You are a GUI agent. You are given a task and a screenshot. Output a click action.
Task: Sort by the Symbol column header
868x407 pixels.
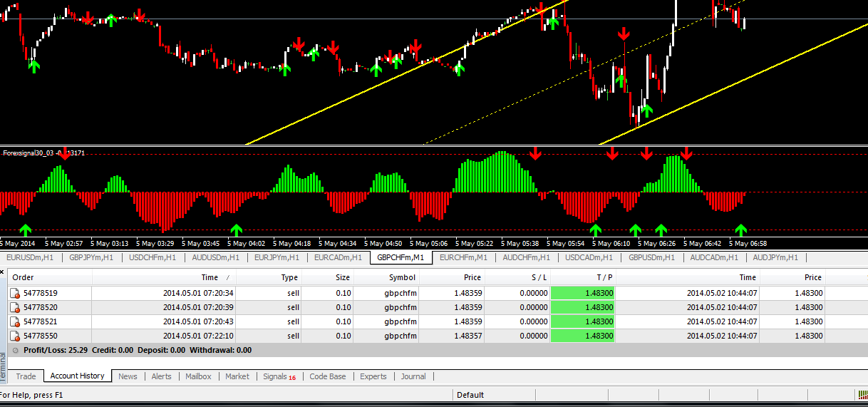pos(385,277)
